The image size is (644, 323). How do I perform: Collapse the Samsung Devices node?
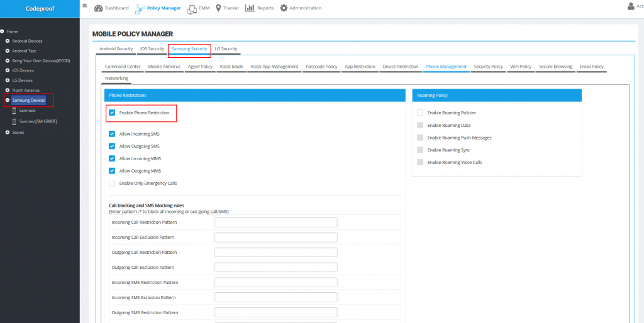tap(8, 100)
